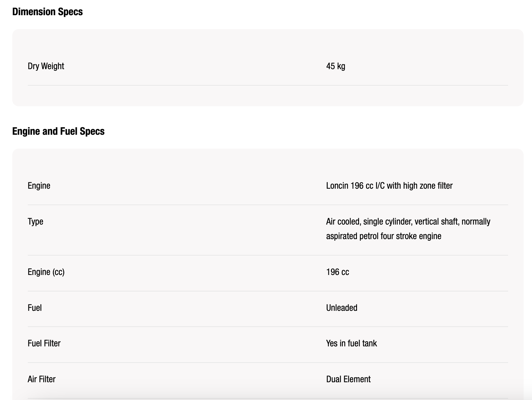Click the Engine and Fuel Specs heading

58,131
